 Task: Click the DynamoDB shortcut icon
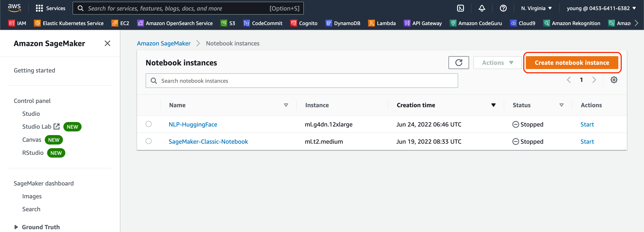328,23
